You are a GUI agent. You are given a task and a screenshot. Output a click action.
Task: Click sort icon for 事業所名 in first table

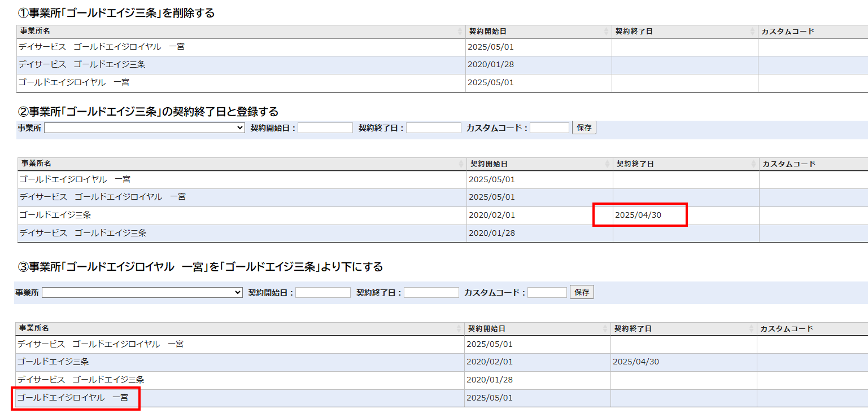click(x=460, y=32)
